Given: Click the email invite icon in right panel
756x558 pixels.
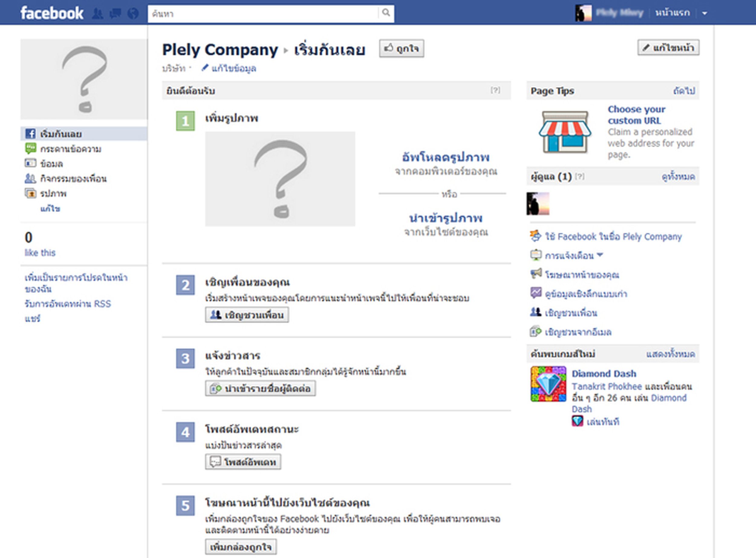Looking at the screenshot, I should pos(536,331).
